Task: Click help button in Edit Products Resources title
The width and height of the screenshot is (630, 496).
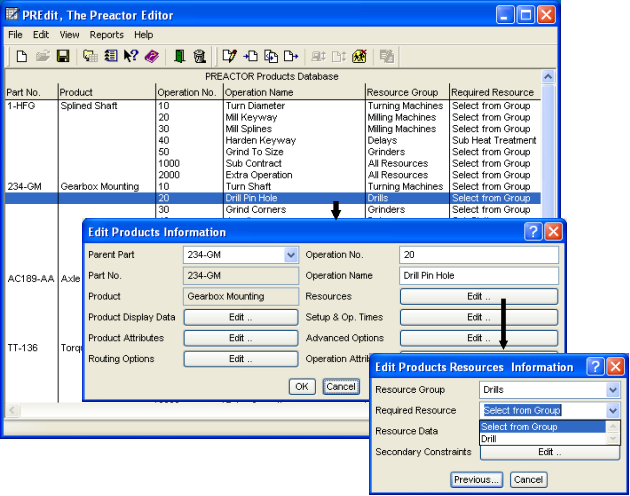Action: 595,367
